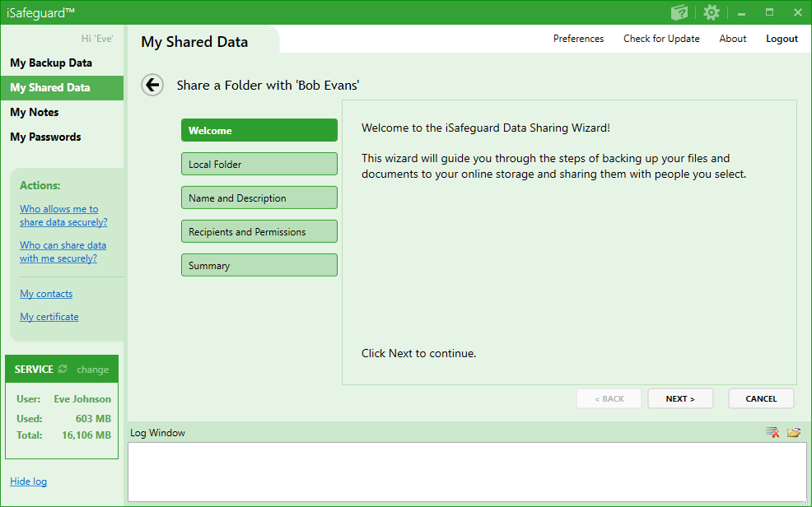Click the 'Welcome to the iSafeguard Data Sharing Wizard!' heading
Viewport: 812px width, 507px height.
pyautogui.click(x=486, y=128)
